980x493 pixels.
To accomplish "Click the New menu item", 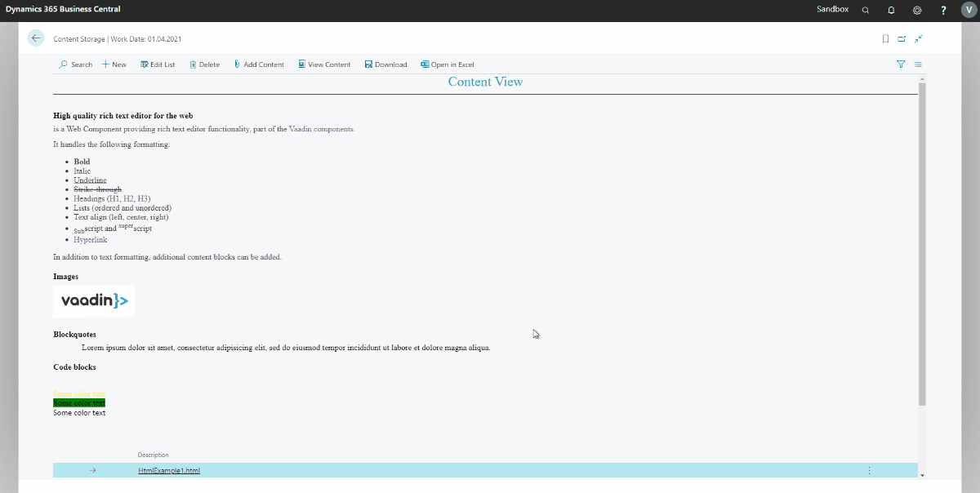I will (x=114, y=64).
